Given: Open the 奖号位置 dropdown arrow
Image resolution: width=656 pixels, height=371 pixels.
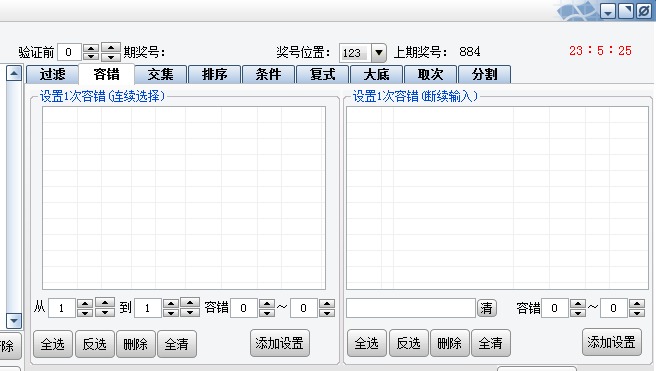Looking at the screenshot, I should tap(379, 53).
